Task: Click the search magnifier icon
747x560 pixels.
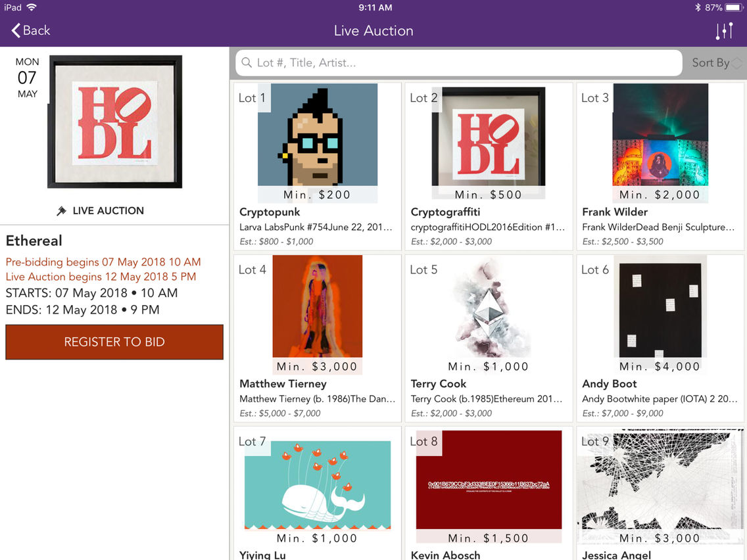Action: [247, 63]
